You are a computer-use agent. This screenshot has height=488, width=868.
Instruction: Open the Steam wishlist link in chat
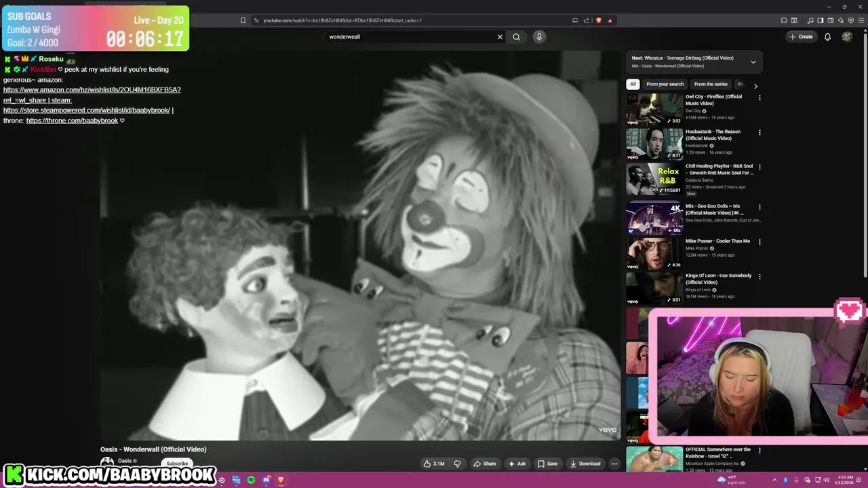87,110
